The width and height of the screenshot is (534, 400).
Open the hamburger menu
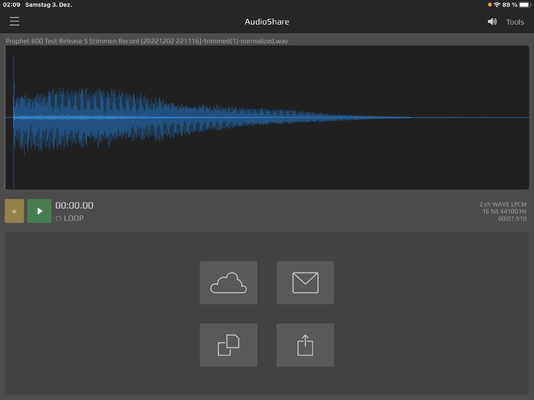[14, 21]
